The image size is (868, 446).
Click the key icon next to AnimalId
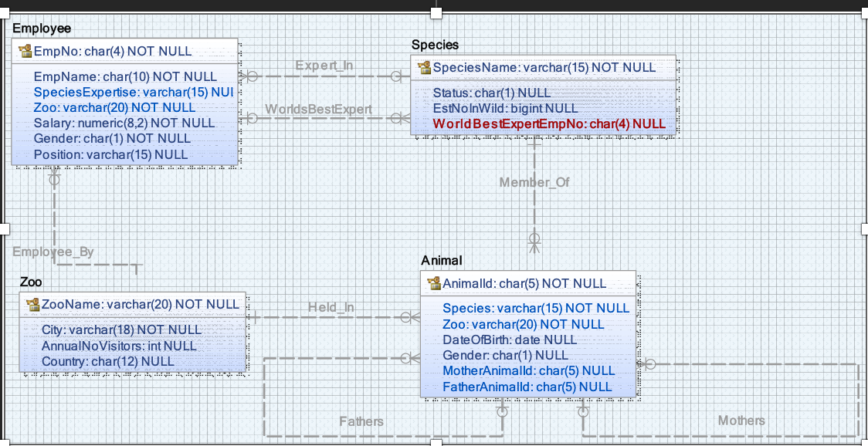[432, 283]
